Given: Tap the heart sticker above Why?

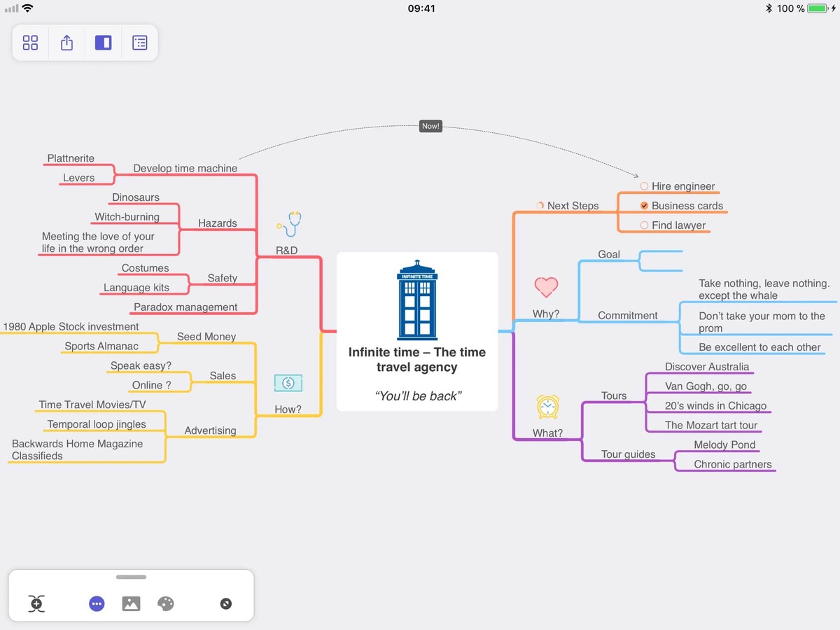Looking at the screenshot, I should [546, 287].
